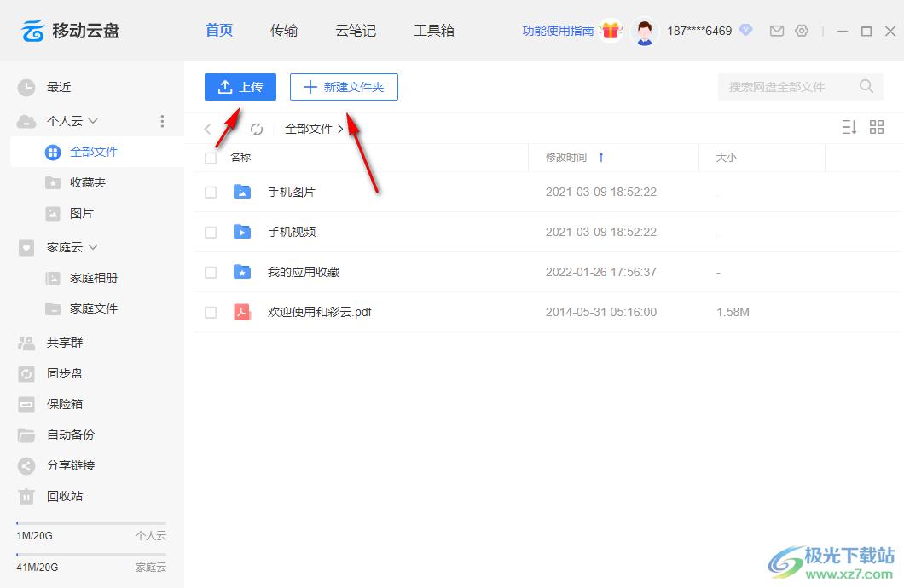Click the 新建文件夹 button
This screenshot has width=904, height=588.
344,87
